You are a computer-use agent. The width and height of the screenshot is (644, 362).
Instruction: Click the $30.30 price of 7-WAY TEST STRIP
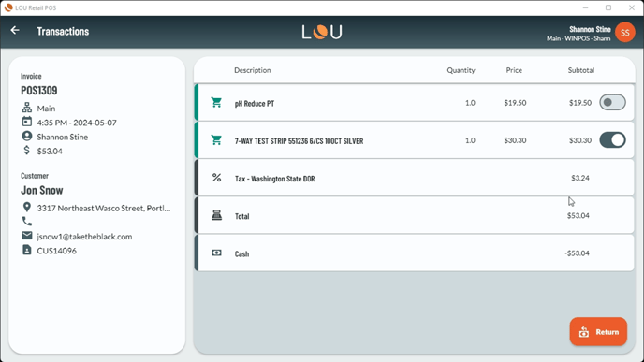[x=515, y=140]
